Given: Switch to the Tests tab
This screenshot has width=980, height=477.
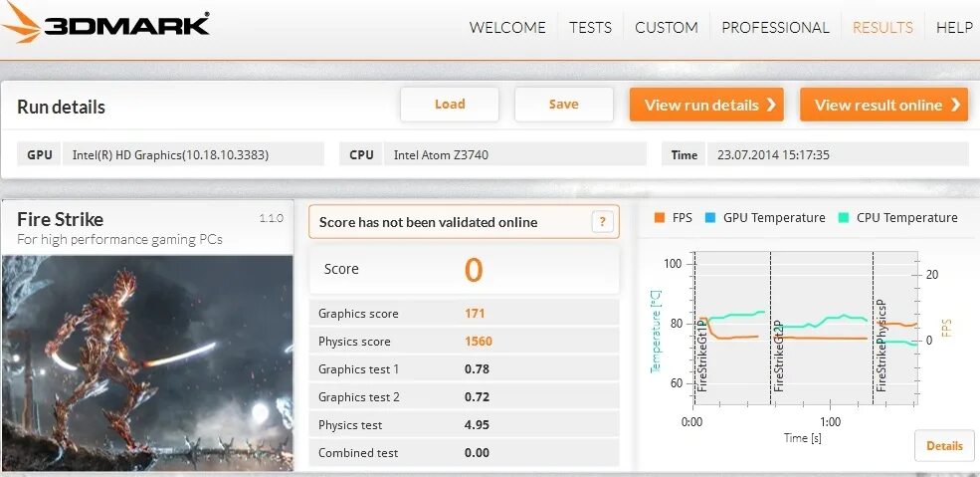Looking at the screenshot, I should [590, 28].
